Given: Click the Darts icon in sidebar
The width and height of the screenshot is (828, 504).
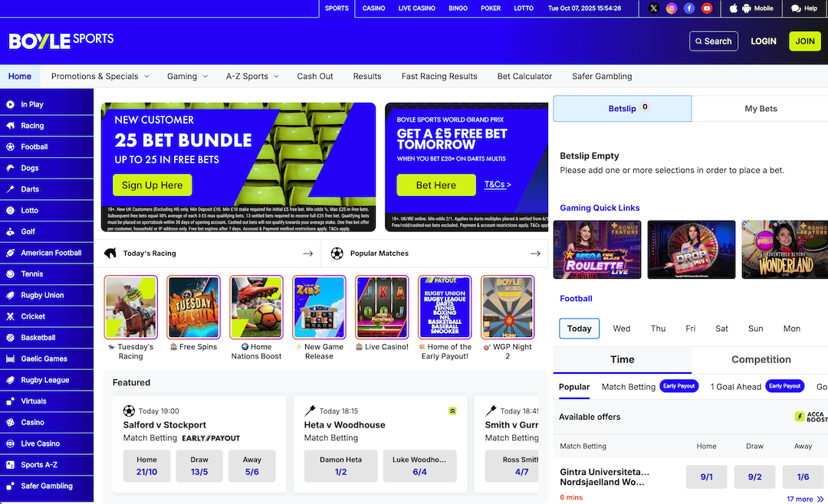Looking at the screenshot, I should tap(10, 189).
